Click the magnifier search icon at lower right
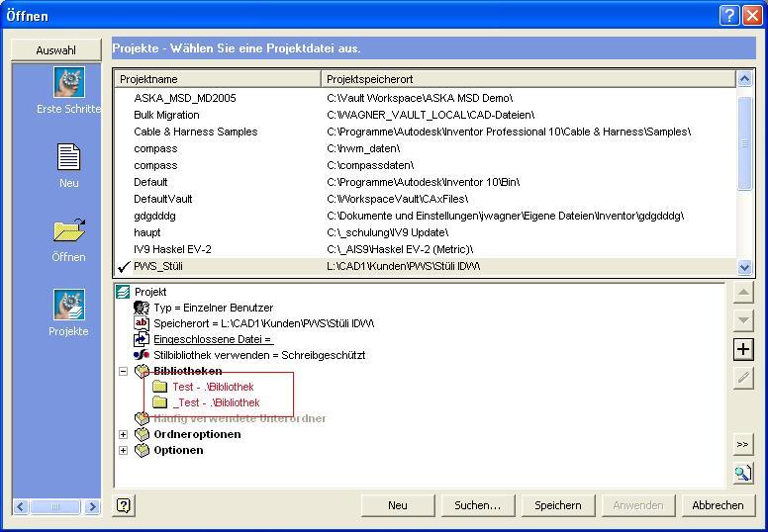Image resolution: width=768 pixels, height=532 pixels. click(x=743, y=473)
